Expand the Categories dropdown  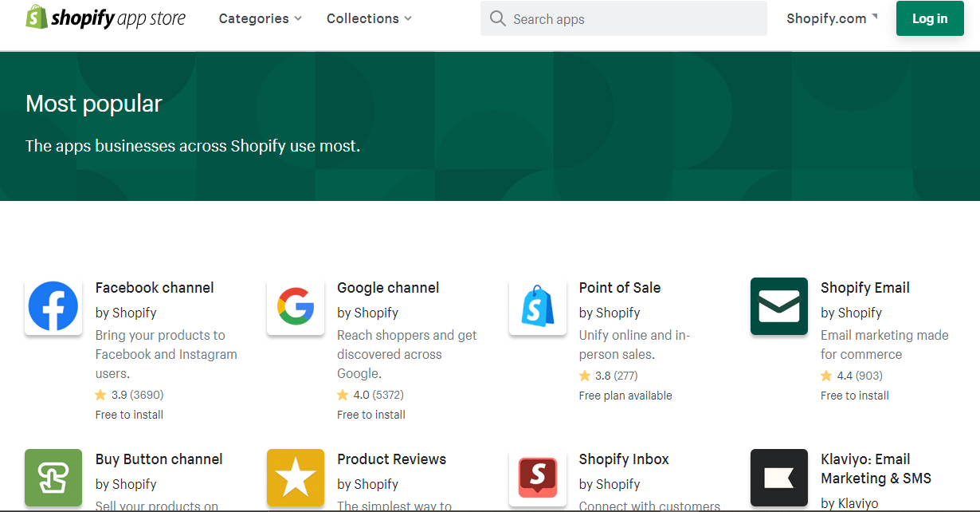point(261,18)
